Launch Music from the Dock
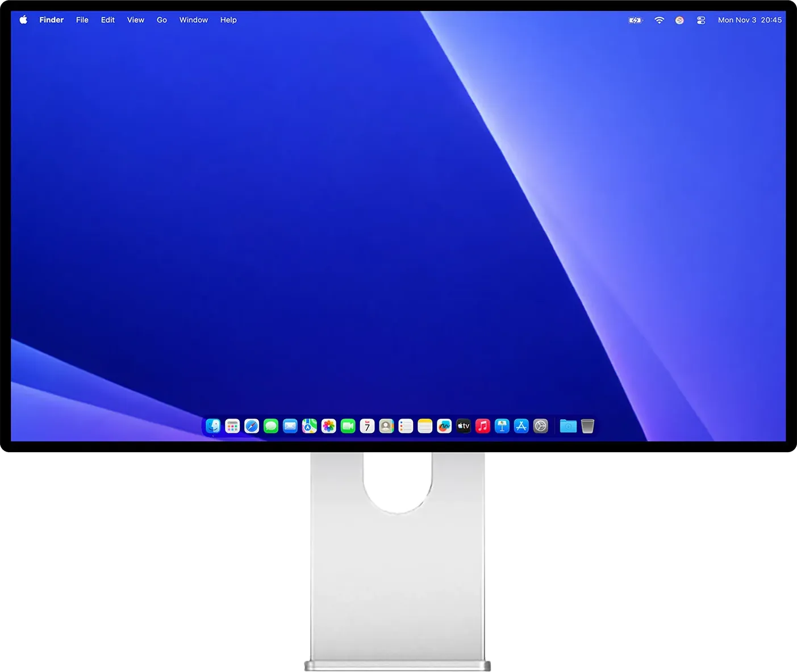The width and height of the screenshot is (797, 672). point(483,426)
